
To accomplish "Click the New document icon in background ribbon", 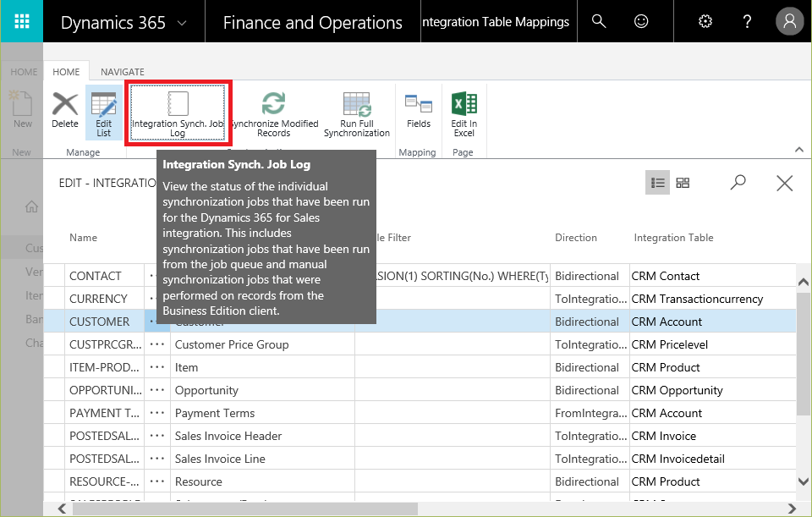I will tap(22, 103).
